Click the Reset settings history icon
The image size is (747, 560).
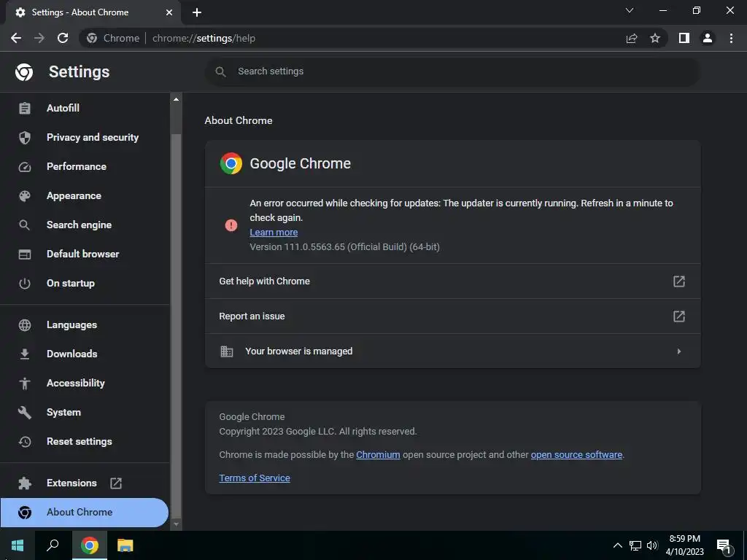click(x=24, y=442)
